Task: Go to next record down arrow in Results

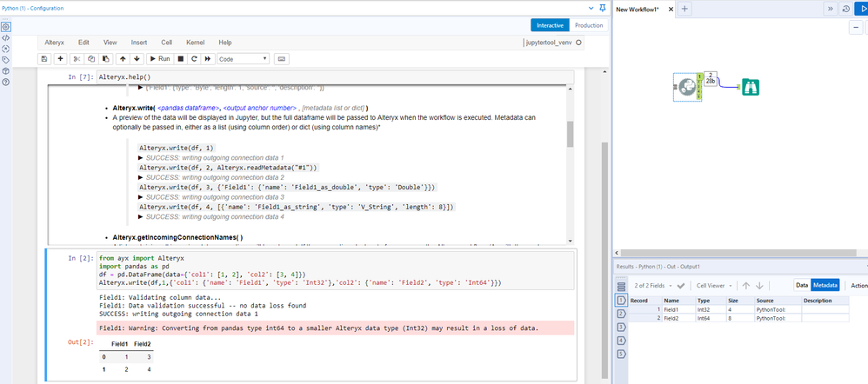Action: [759, 286]
